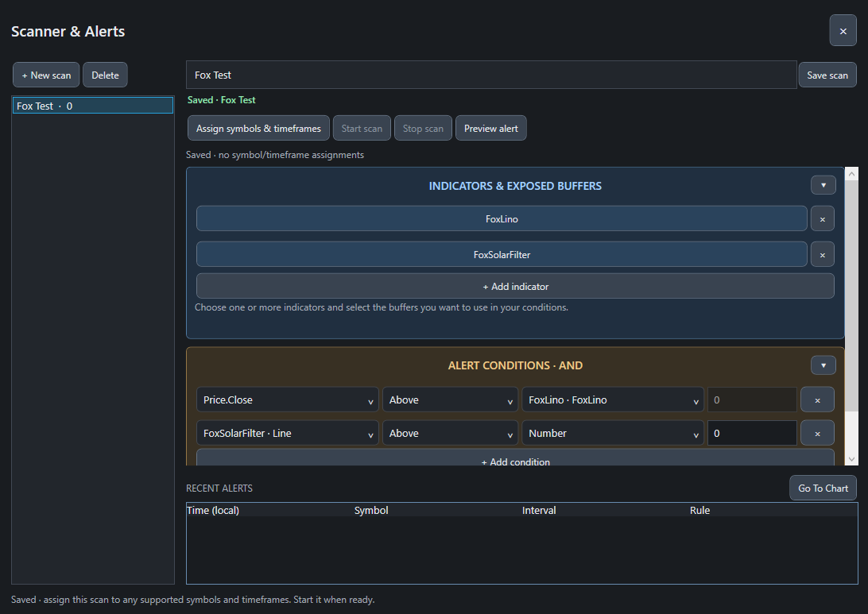The height and width of the screenshot is (614, 868).
Task: Click the Interval column header
Action: pos(539,511)
